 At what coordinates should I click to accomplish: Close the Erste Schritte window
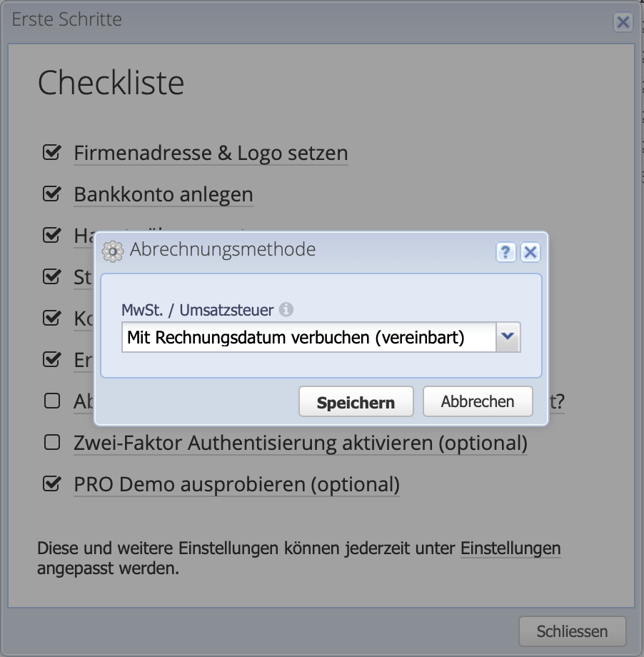pos(623,22)
